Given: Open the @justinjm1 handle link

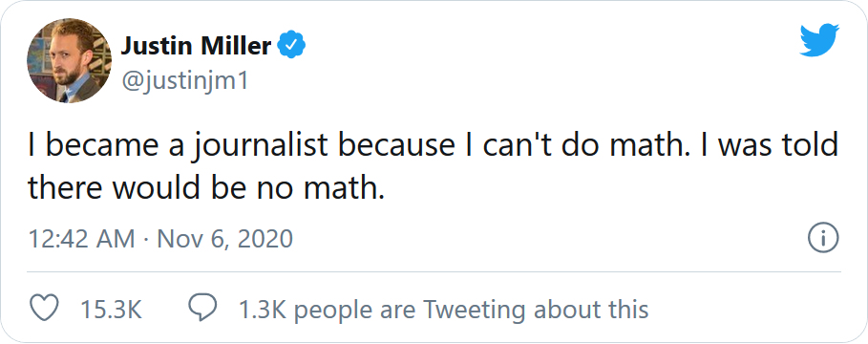Looking at the screenshot, I should (185, 81).
